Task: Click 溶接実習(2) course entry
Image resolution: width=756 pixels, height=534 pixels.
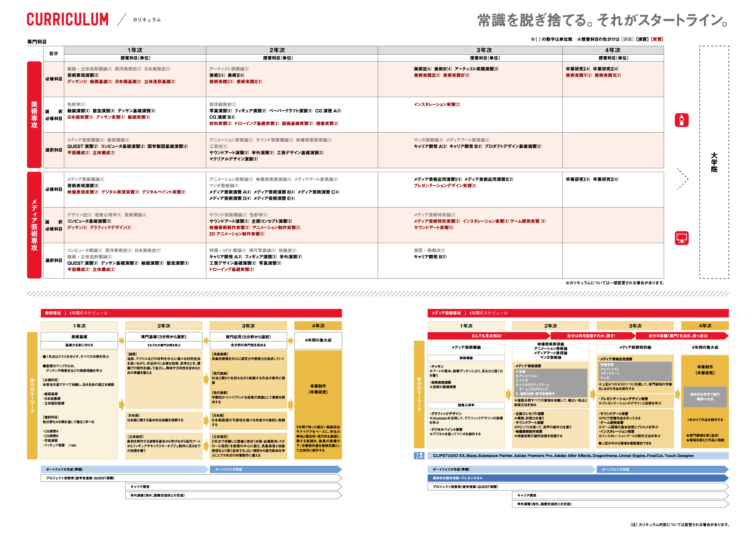Action: point(327,124)
